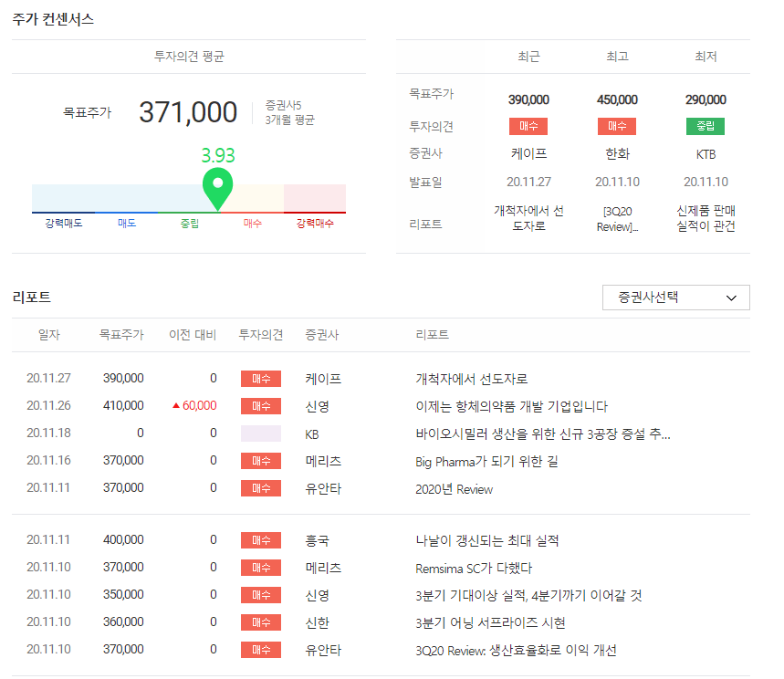This screenshot has width=784, height=679.
Task: Click the 리포트 column header in reports table
Action: pos(432,335)
